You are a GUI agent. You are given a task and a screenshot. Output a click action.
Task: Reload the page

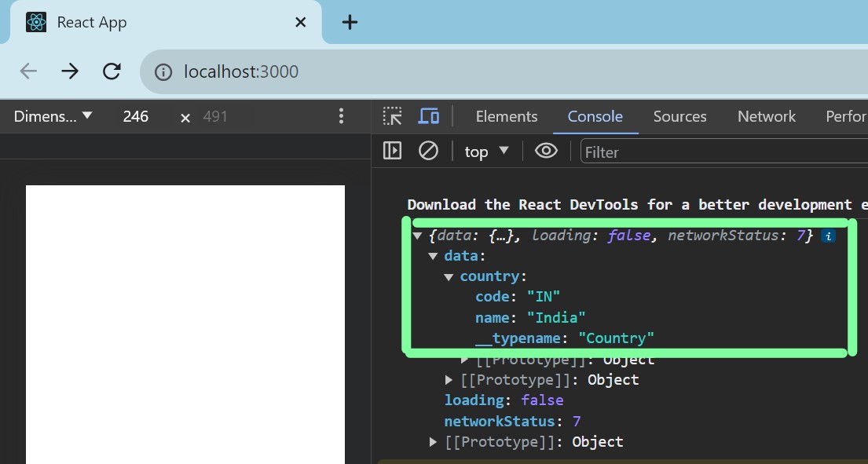(112, 71)
